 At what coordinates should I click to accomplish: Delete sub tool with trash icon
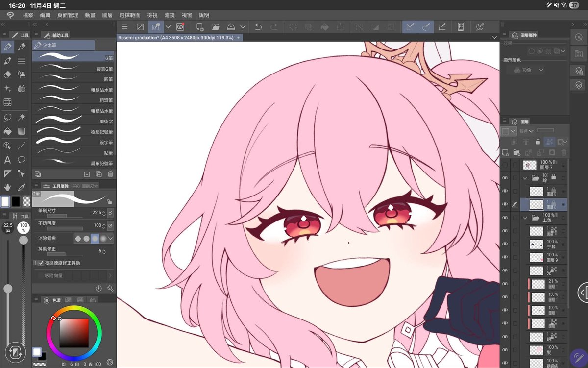pyautogui.click(x=110, y=174)
